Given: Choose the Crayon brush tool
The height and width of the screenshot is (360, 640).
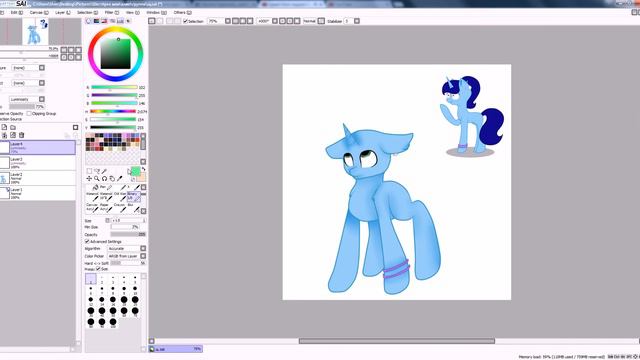Looking at the screenshot, I should tap(120, 207).
